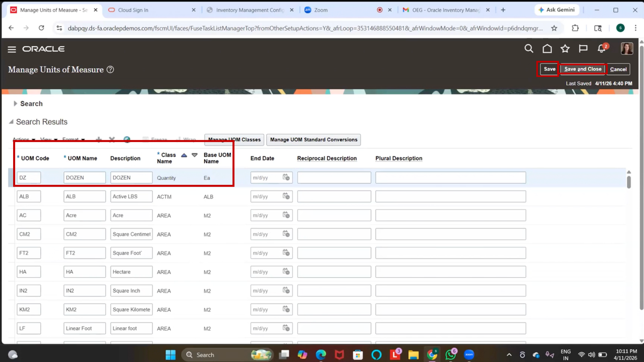Reload the browser page
The height and width of the screenshot is (362, 644).
pos(41,28)
